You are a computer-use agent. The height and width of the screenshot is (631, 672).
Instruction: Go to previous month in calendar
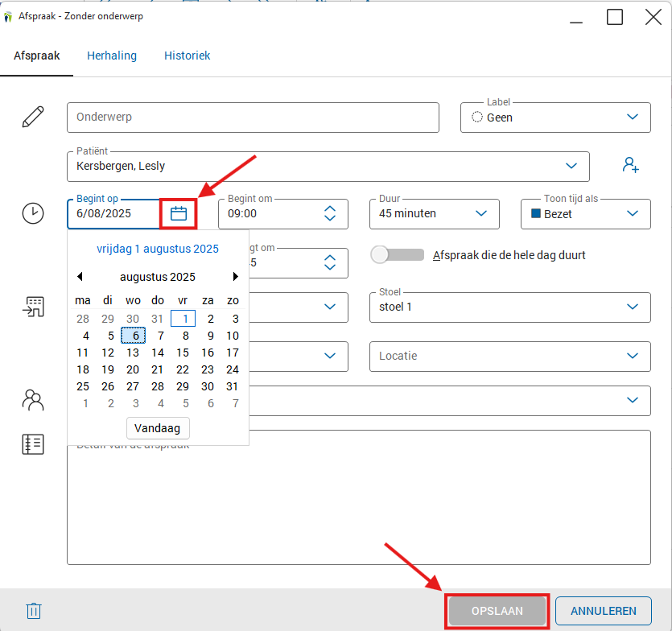[x=80, y=277]
